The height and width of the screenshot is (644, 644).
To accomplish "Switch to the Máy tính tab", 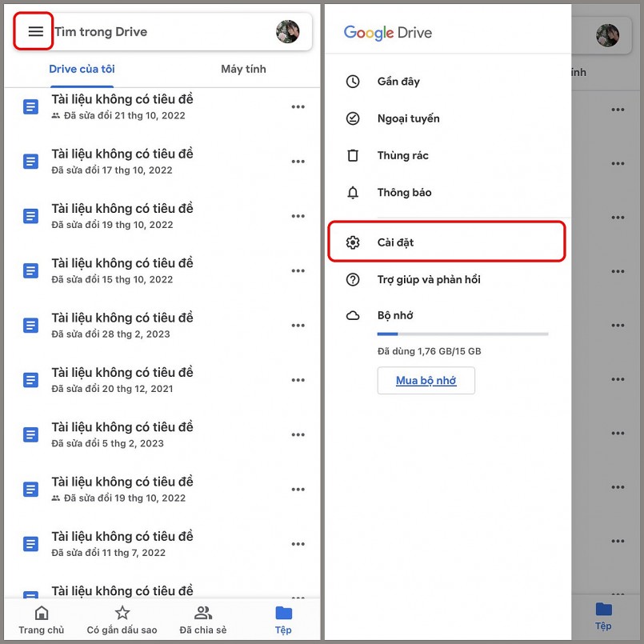I will [x=243, y=70].
